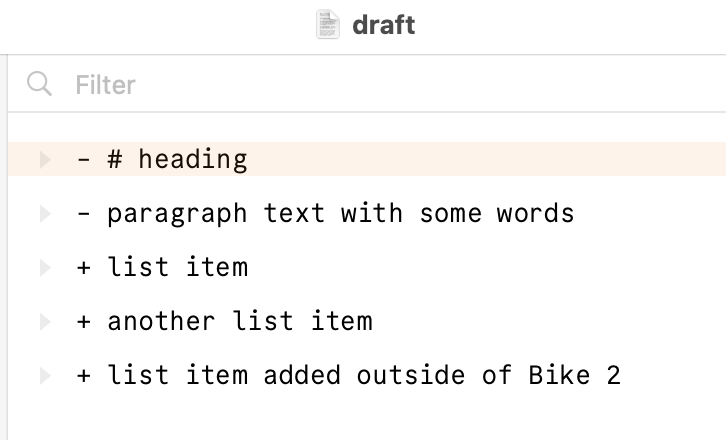
Task: Click the arrow beside "another list item"
Action: tap(44, 321)
